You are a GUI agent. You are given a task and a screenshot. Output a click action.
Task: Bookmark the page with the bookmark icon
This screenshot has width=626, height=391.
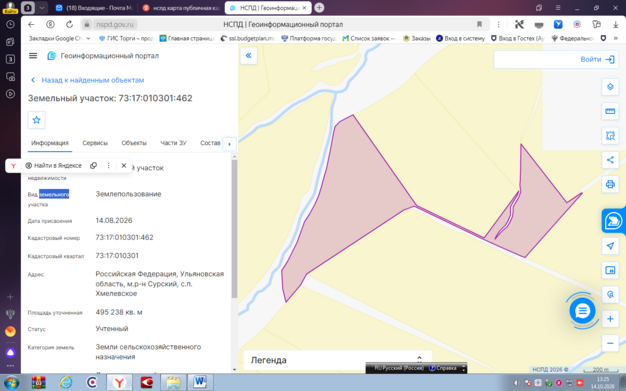tap(479, 24)
